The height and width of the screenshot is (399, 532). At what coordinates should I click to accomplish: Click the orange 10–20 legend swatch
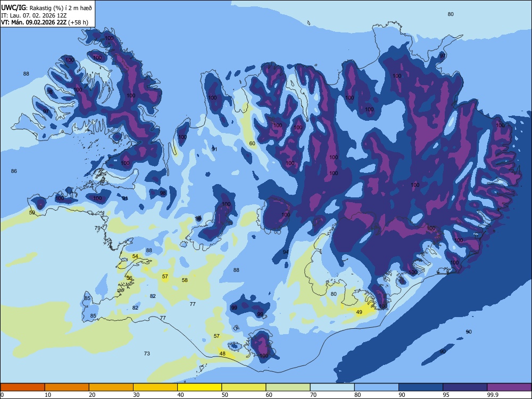[67, 387]
